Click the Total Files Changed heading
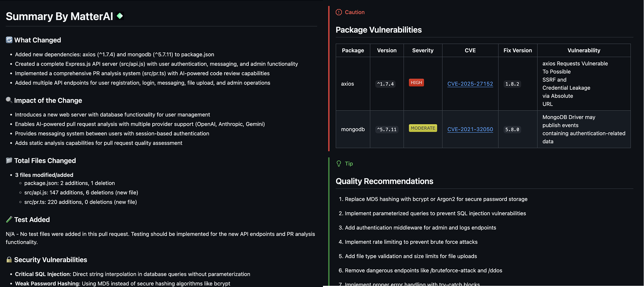 point(45,160)
